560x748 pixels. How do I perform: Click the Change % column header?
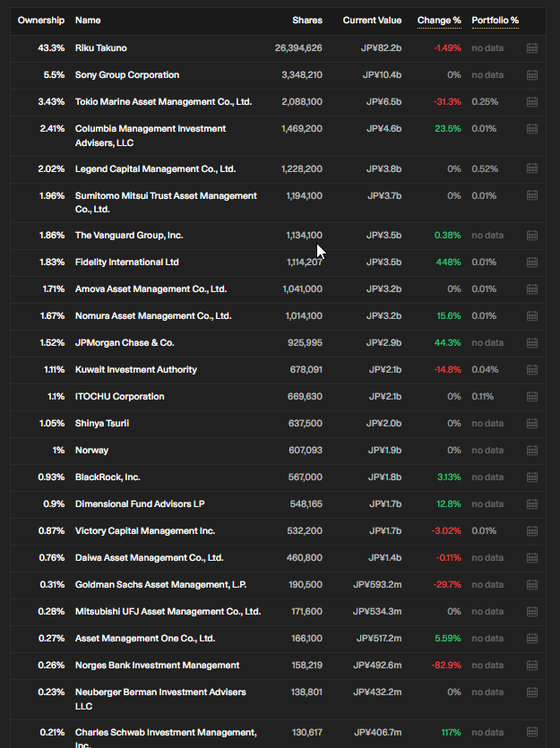439,21
